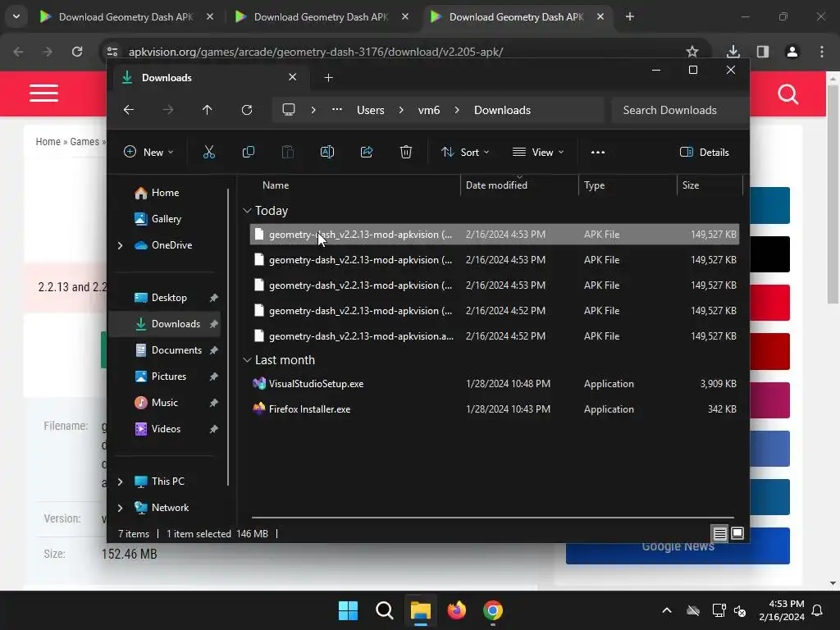Open the Sort dropdown
Viewport: 840px width, 630px height.
coord(465,152)
